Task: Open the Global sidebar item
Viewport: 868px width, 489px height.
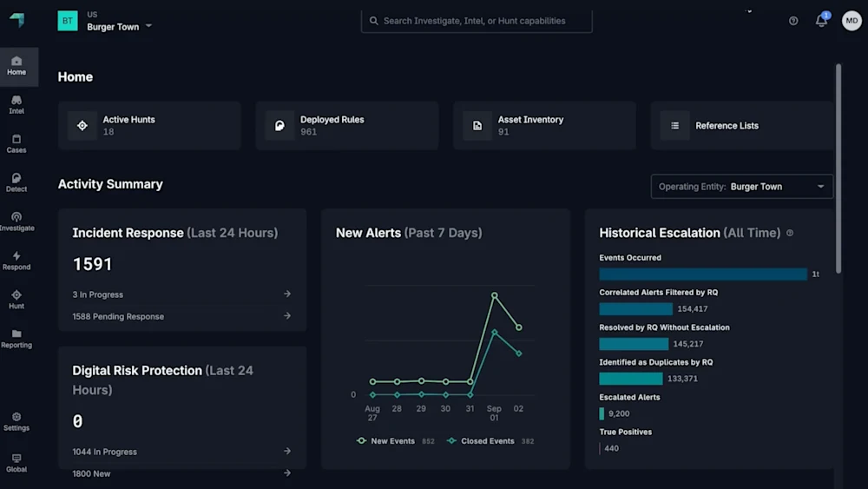Action: [16, 463]
